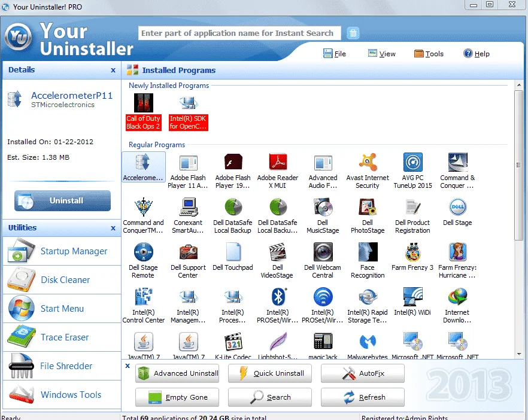Select the Malwarebytes program icon
Viewport: 528px width, 420px height.
368,345
